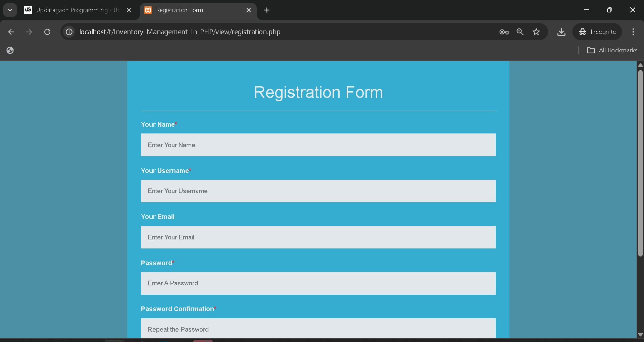The image size is (644, 342).
Task: Open a new browser tab
Action: point(267,10)
